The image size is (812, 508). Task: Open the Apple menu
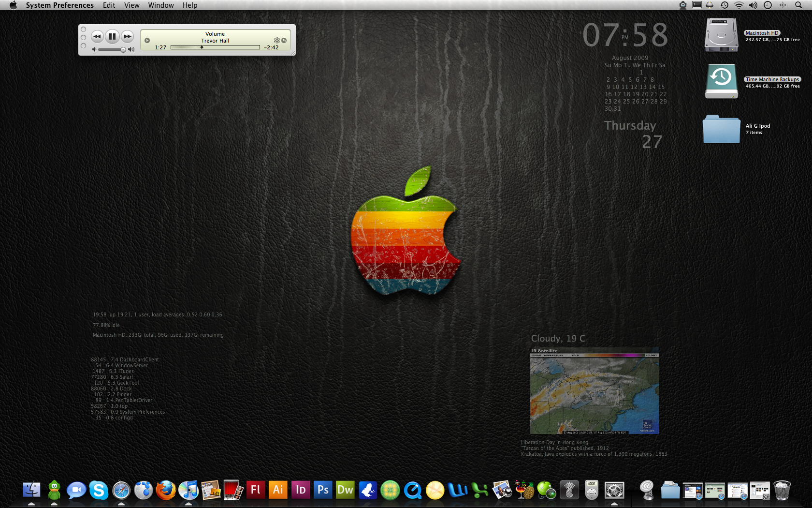13,5
